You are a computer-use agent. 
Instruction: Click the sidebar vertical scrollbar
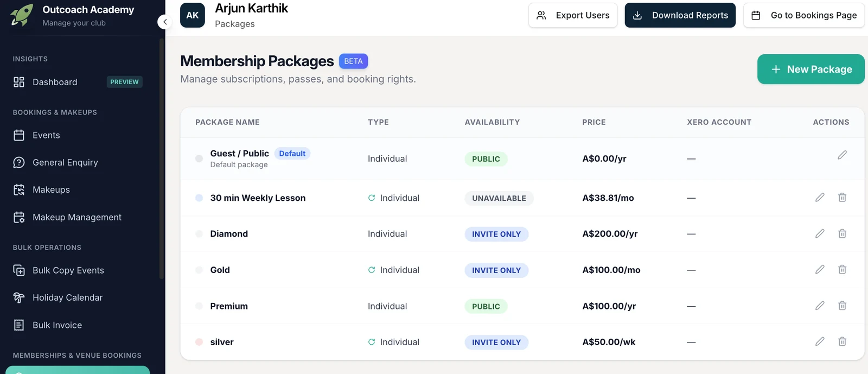(162, 159)
